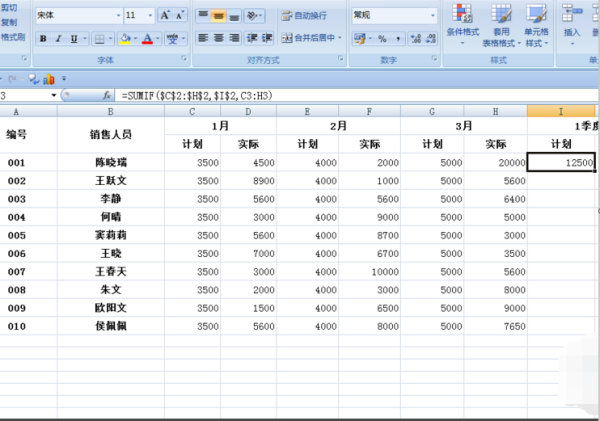Click the chart icon in quick access toolbar
Image resolution: width=600 pixels, height=421 pixels.
coord(48,79)
